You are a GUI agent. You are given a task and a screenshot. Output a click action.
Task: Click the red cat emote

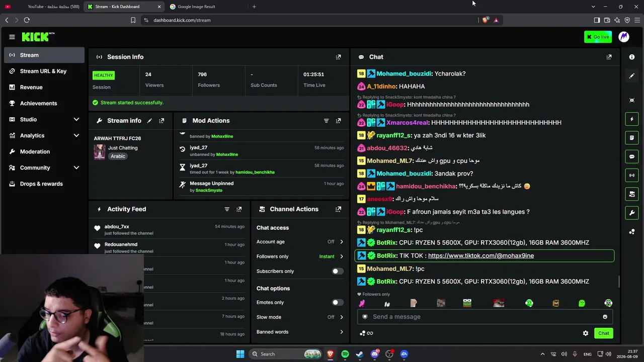coord(499,303)
